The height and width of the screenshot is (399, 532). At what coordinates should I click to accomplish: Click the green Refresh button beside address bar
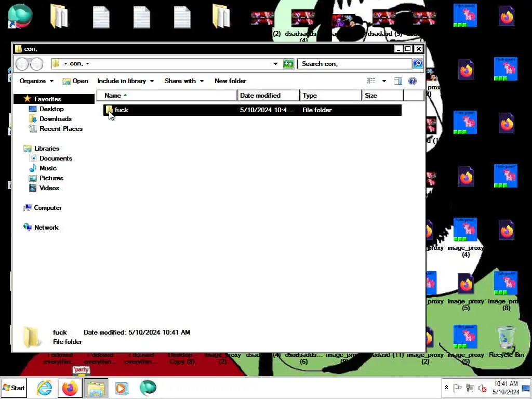(288, 64)
